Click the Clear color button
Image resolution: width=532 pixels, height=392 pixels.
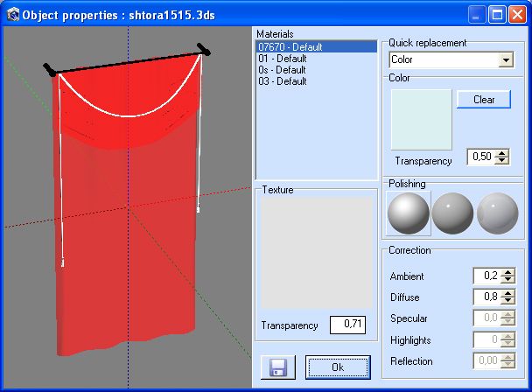tap(484, 100)
